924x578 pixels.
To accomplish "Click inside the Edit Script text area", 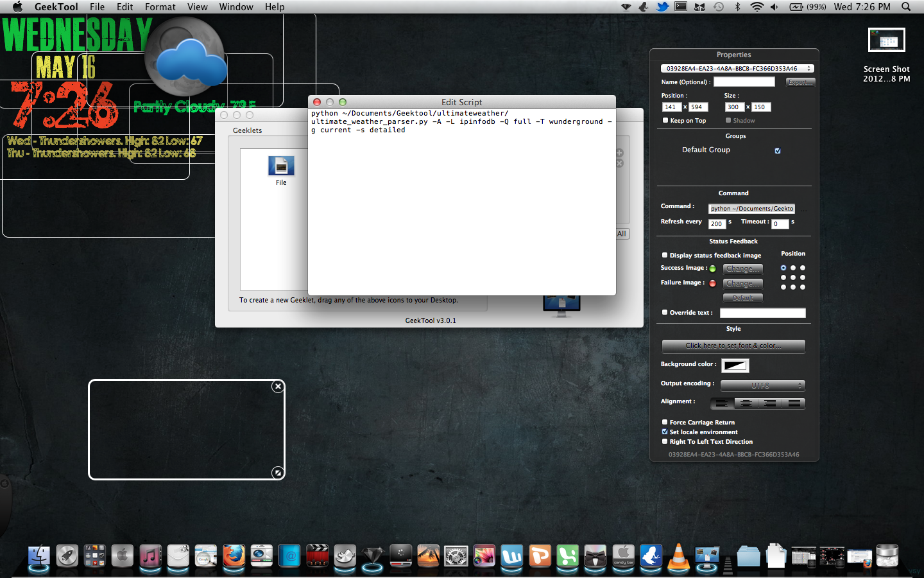I will pyautogui.click(x=462, y=202).
